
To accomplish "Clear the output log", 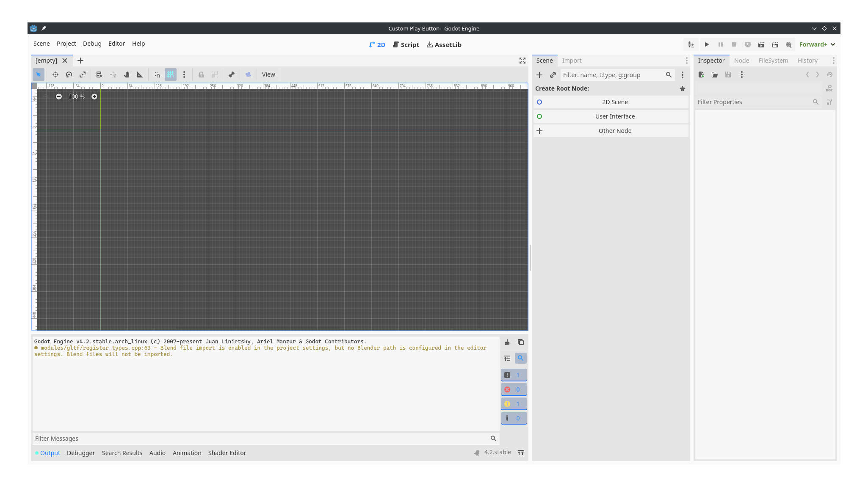I will [x=507, y=342].
